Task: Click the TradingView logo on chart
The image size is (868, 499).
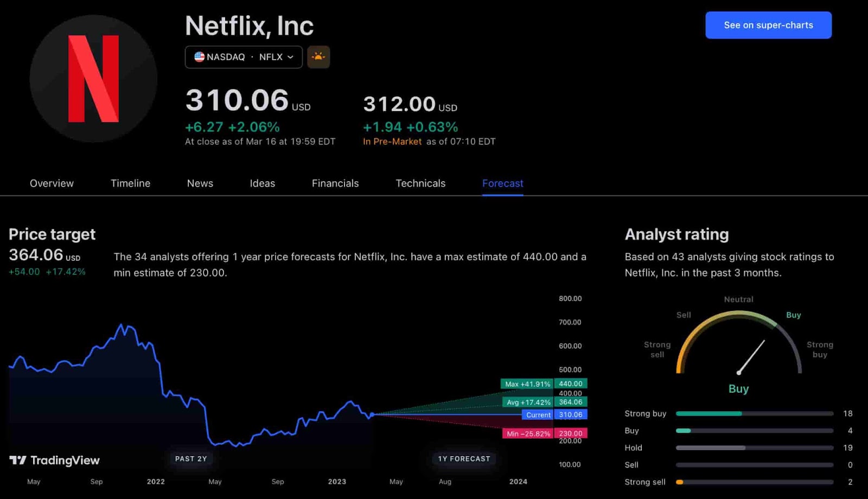Action: coord(54,460)
